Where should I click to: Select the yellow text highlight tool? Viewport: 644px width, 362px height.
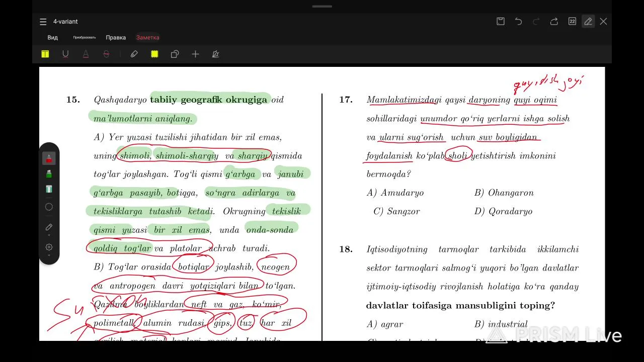click(x=45, y=54)
